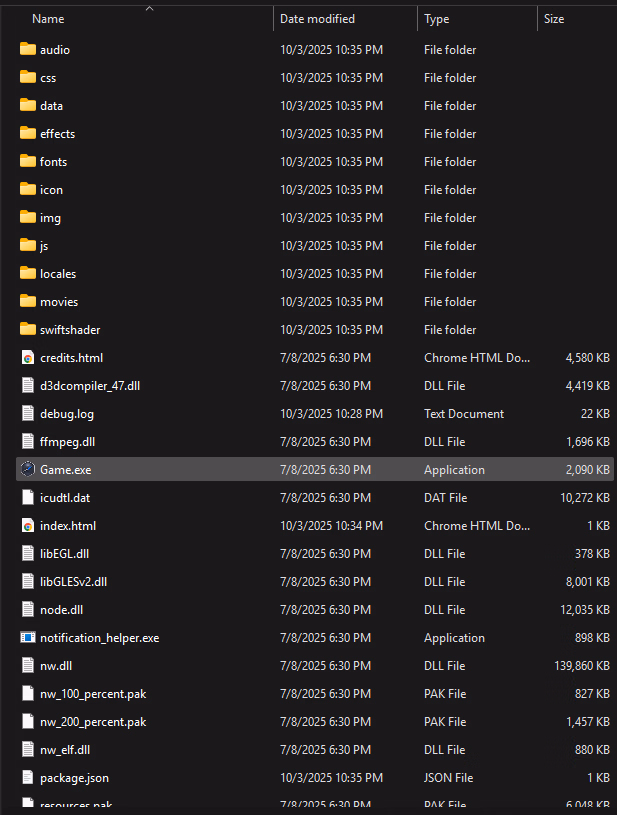This screenshot has width=617, height=815.
Task: Select the locales folder name
Action: coord(58,274)
